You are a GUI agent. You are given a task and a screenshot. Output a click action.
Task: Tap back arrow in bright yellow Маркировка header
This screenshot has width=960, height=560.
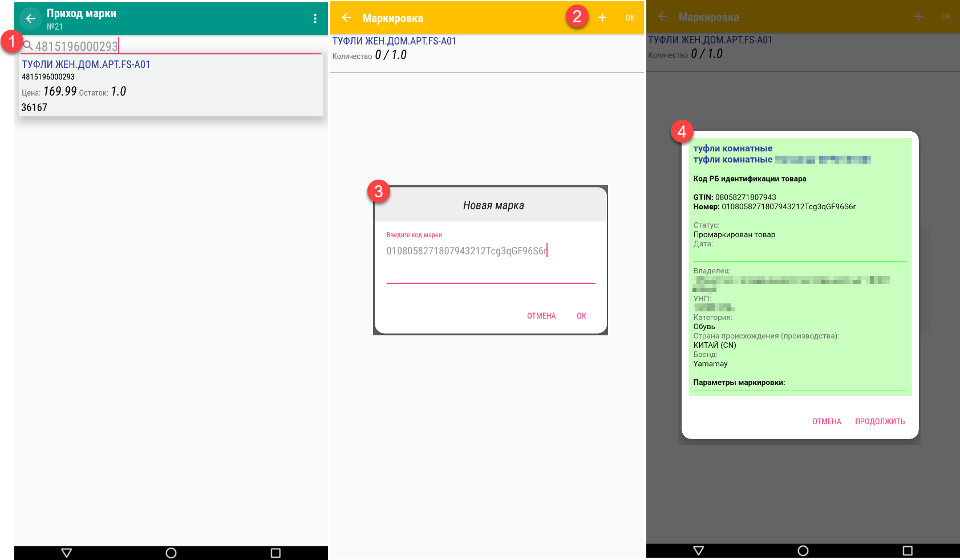pyautogui.click(x=346, y=18)
